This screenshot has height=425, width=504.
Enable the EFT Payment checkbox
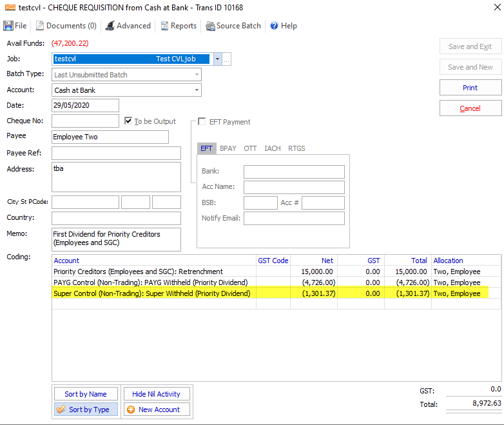[202, 122]
